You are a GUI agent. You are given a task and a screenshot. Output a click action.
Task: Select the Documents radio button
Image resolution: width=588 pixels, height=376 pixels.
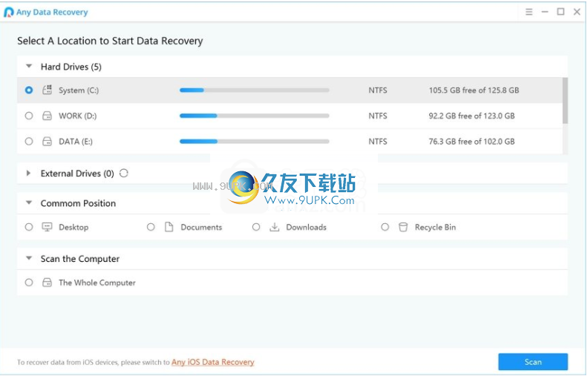pos(151,227)
